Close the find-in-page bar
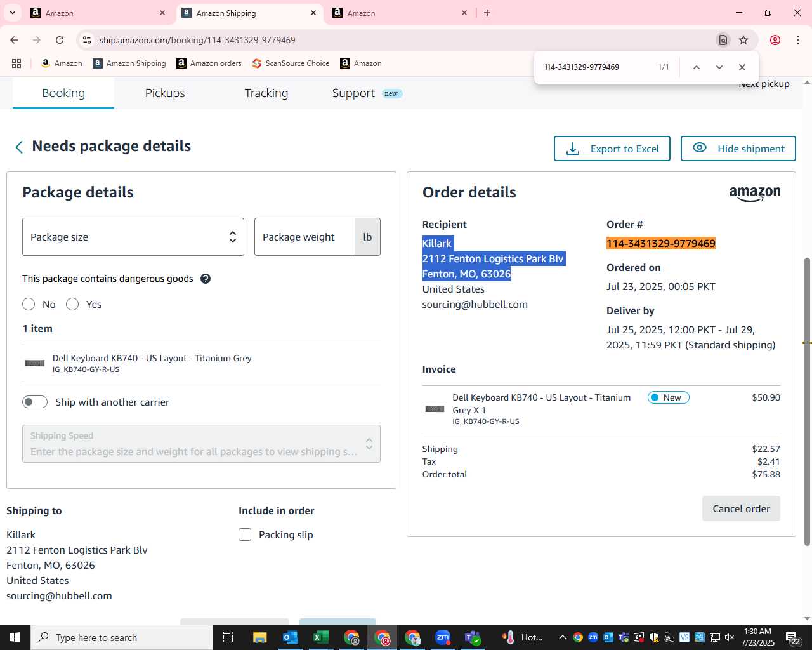The image size is (812, 650). [x=742, y=67]
